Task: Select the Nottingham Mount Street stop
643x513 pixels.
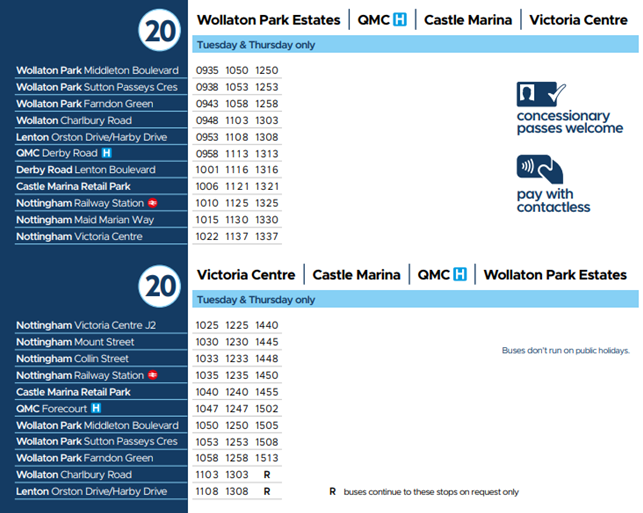Action: pyautogui.click(x=75, y=342)
